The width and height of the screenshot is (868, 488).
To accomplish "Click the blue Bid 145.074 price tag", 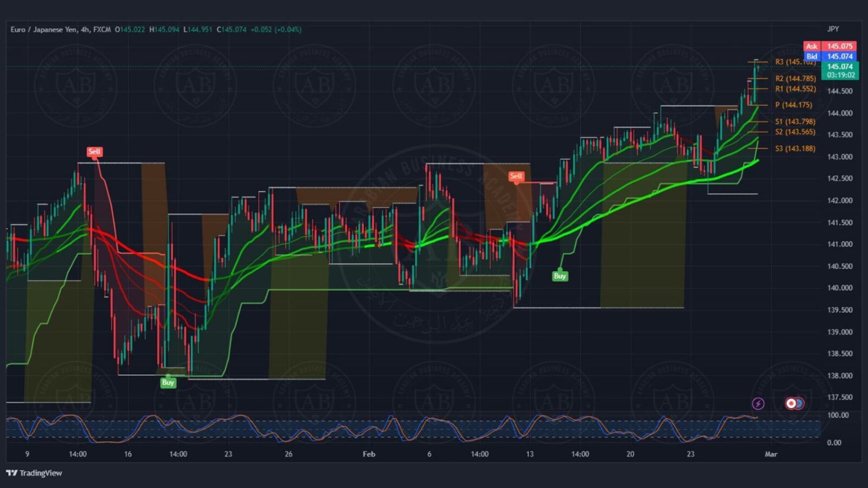I will 830,56.
